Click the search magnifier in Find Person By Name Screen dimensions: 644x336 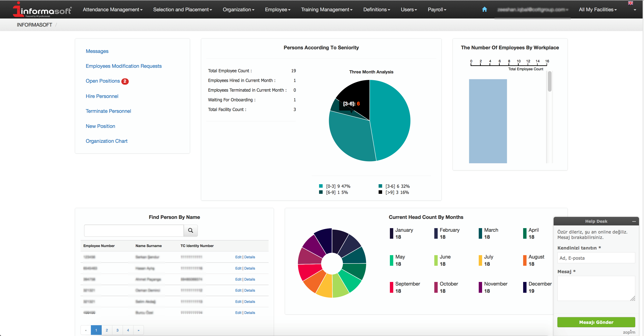[191, 230]
